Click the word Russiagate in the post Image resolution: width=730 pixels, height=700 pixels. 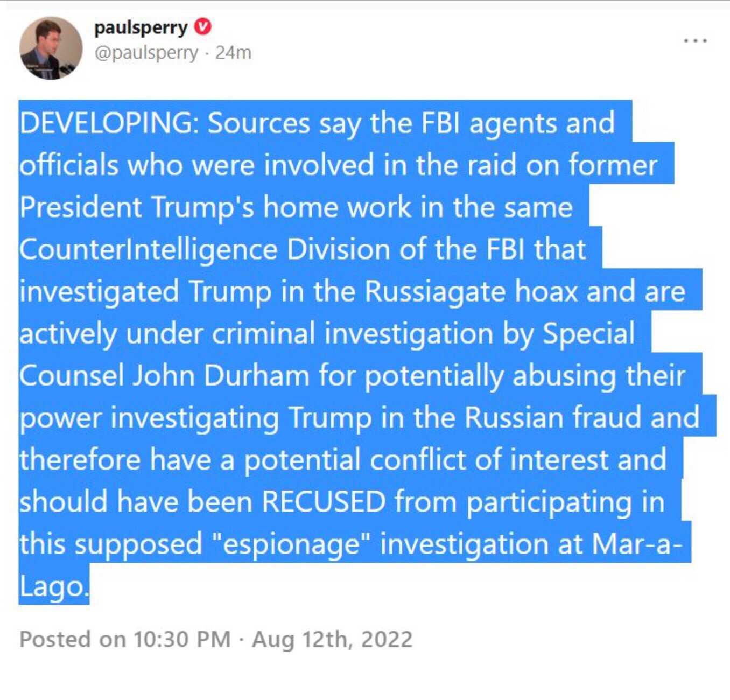click(435, 291)
